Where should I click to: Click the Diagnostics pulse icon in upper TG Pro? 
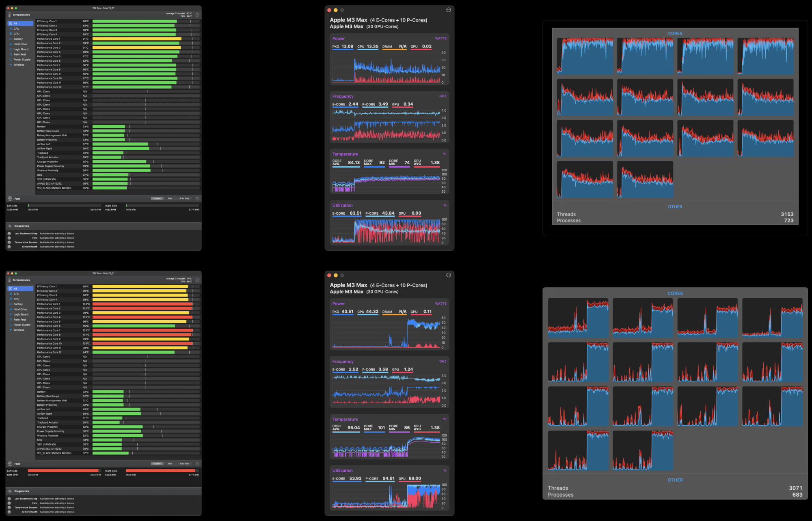(10, 226)
